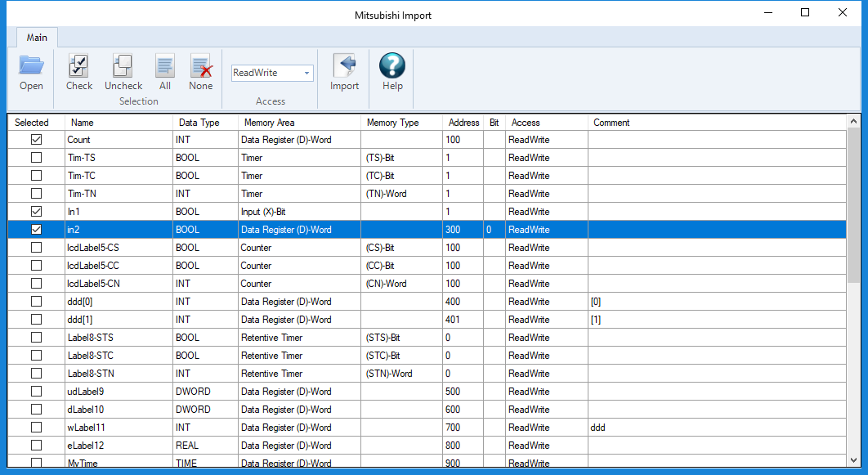Check the udLabel9 row checkbox
The width and height of the screenshot is (868, 475).
pyautogui.click(x=36, y=392)
